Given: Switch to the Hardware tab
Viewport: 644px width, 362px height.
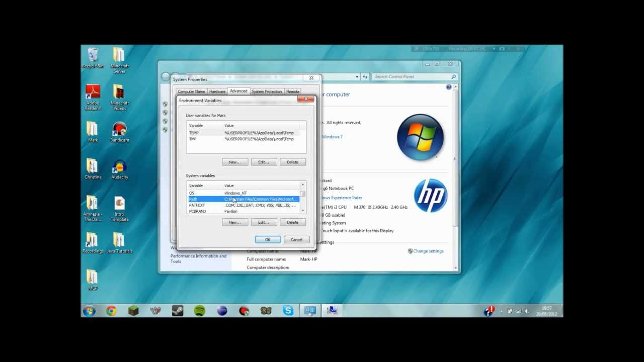Looking at the screenshot, I should click(217, 92).
